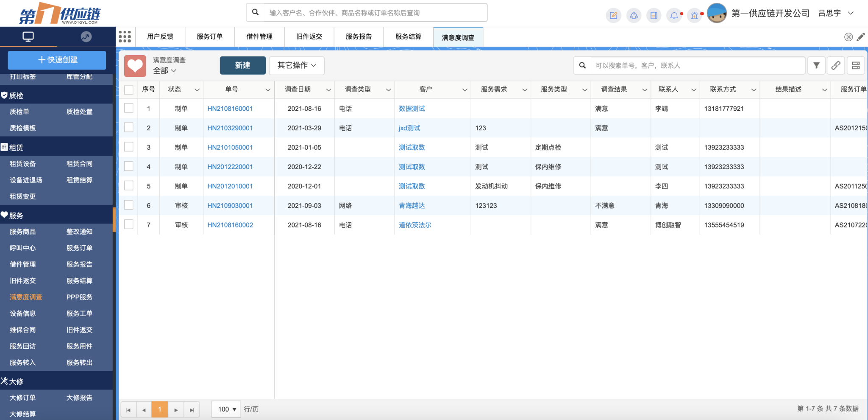Open customer link 青海越达
Screen dimensions: 868x420
coord(412,205)
